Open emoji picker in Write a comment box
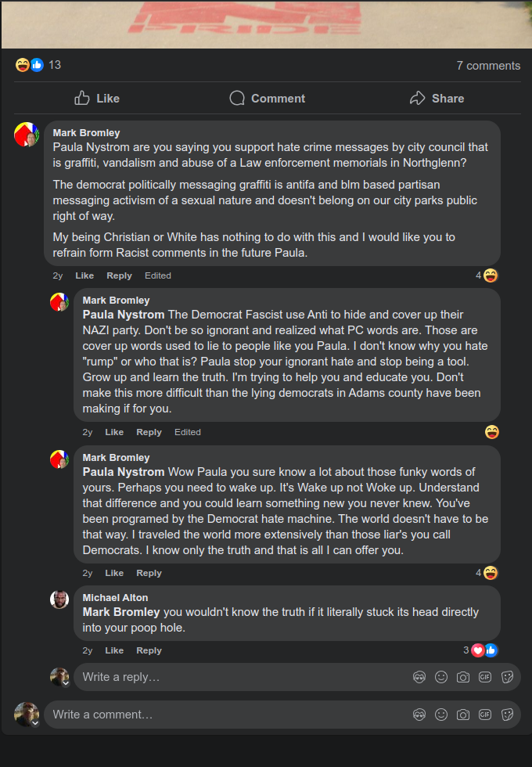Viewport: 532px width, 767px height. pos(441,715)
